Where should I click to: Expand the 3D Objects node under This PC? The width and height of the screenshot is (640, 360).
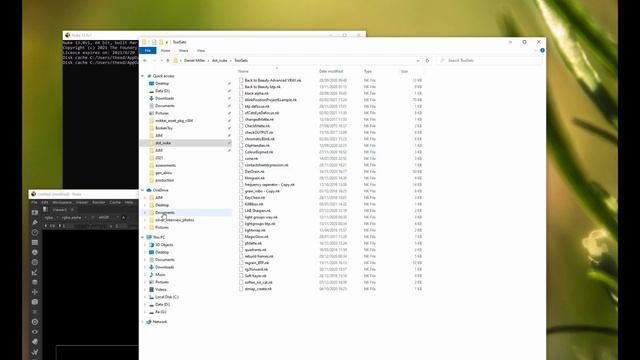[x=145, y=245]
